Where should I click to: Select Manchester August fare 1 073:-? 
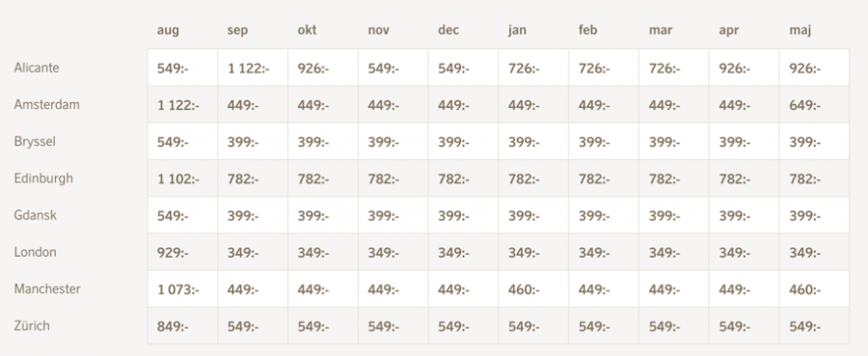[x=178, y=289]
